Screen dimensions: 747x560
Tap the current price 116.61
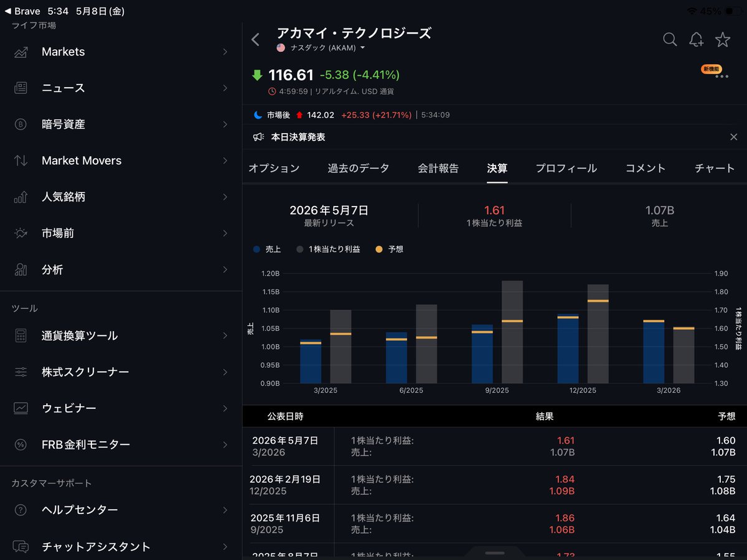click(x=291, y=75)
